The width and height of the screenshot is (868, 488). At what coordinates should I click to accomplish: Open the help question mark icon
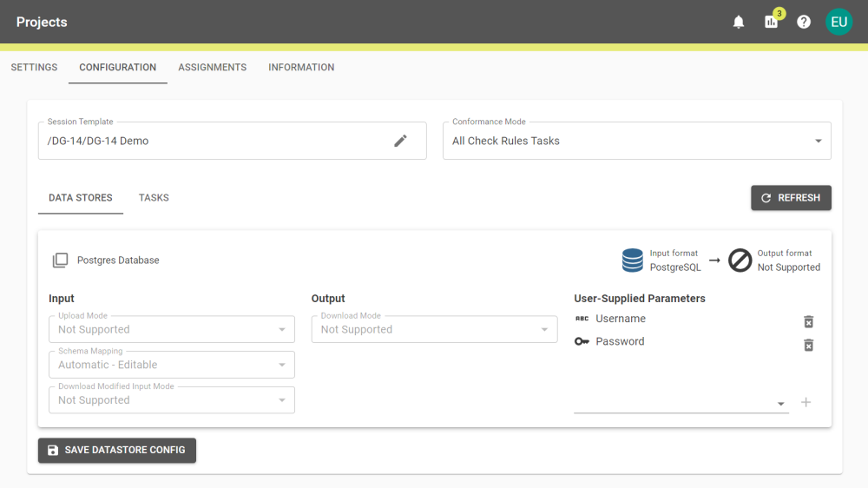[803, 23]
